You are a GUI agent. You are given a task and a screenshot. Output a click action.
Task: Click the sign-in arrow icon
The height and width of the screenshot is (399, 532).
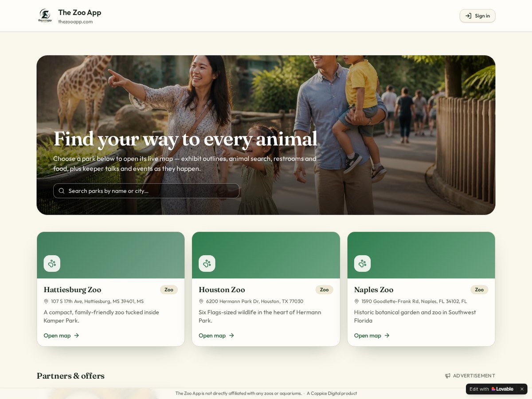[468, 16]
